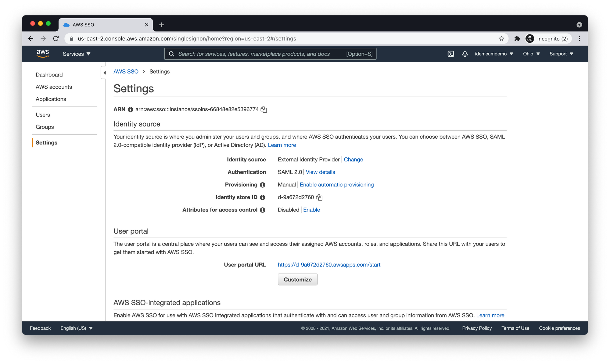Show Provisioning info tooltip
This screenshot has height=364, width=610.
(263, 185)
